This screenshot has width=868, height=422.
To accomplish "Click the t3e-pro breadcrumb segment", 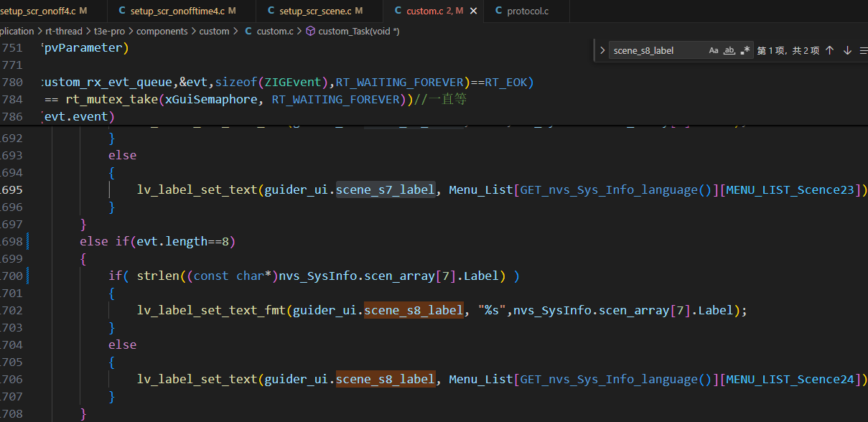I will [109, 31].
